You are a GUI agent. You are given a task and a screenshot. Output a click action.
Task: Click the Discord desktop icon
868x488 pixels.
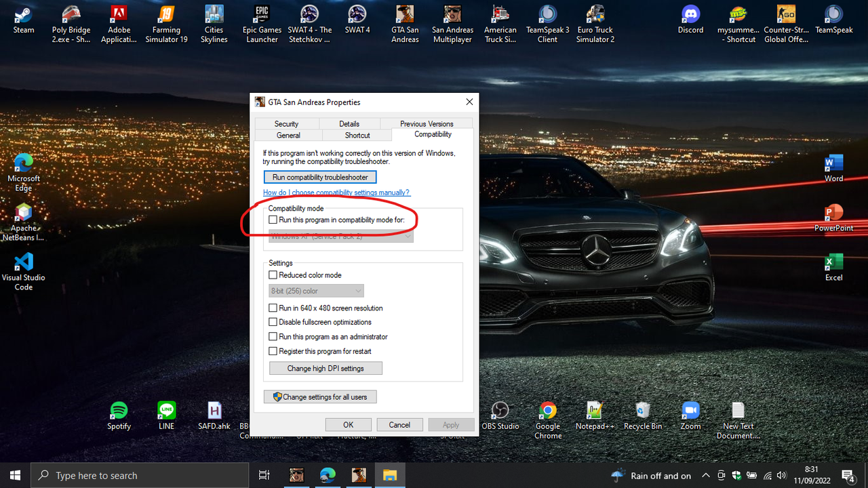(x=690, y=20)
